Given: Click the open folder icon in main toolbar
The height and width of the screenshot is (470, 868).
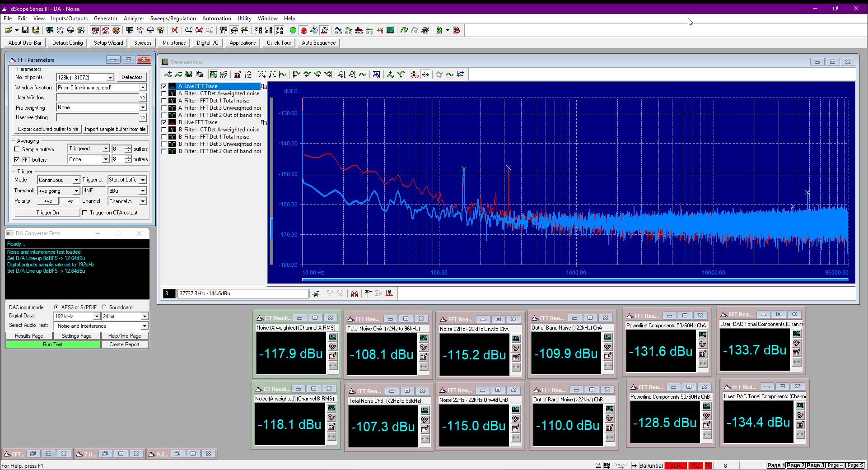Looking at the screenshot, I should tap(8, 30).
